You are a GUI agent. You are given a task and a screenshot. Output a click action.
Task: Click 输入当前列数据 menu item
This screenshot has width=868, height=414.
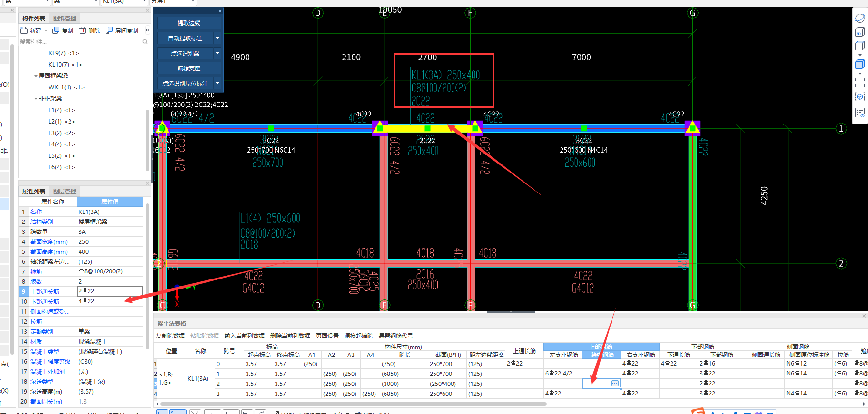click(x=245, y=336)
